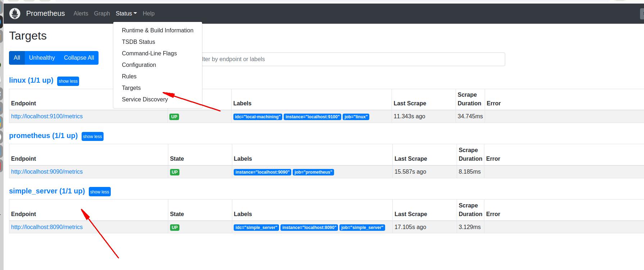This screenshot has width=644, height=270.
Task: Show only Unhealthy targets
Action: tap(42, 58)
